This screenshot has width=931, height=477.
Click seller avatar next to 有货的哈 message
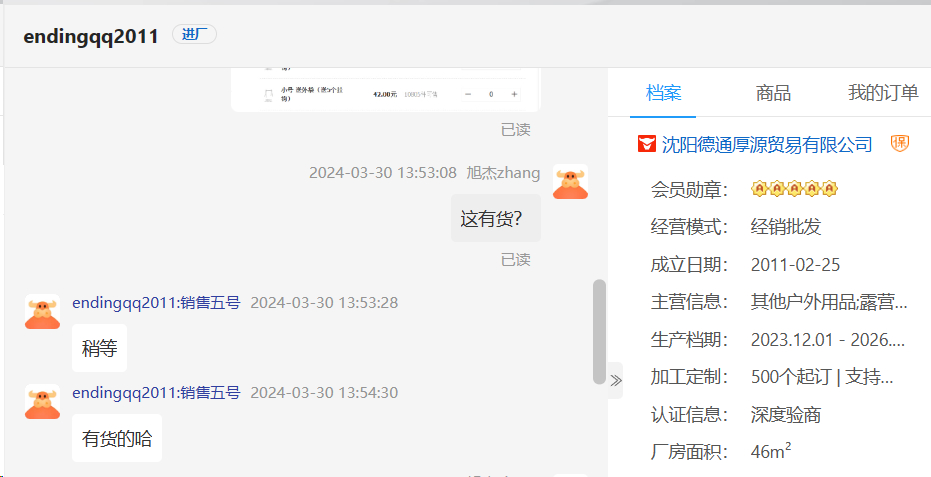[x=43, y=402]
